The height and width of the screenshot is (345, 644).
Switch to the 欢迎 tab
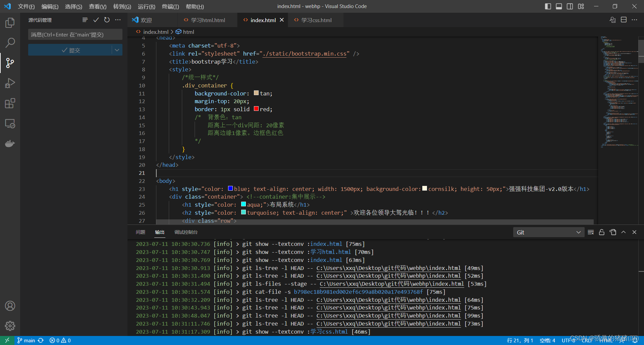click(x=153, y=20)
